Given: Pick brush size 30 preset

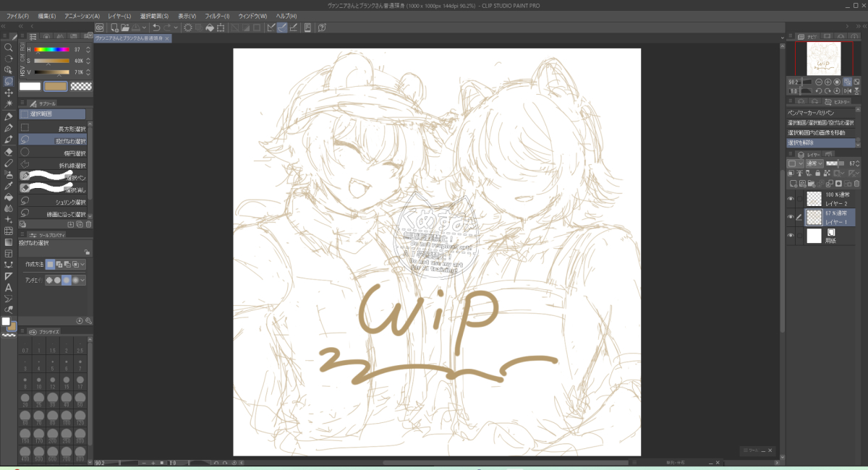Looking at the screenshot, I should 54,400.
